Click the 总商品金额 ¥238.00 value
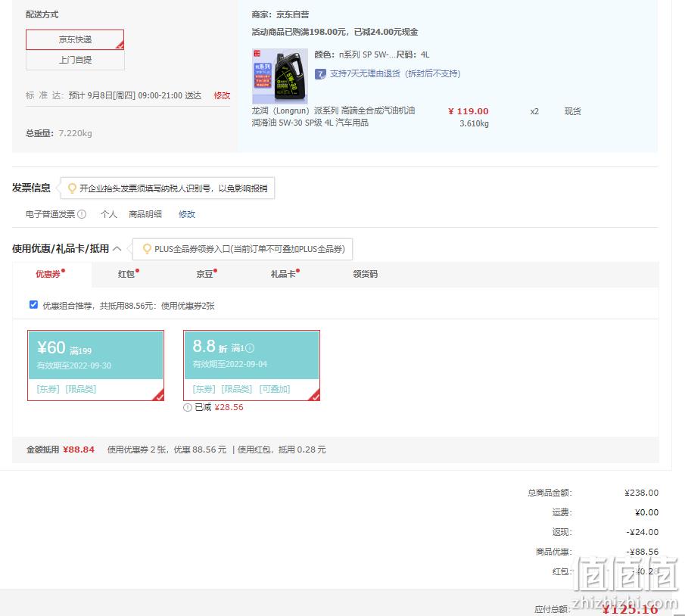 pyautogui.click(x=641, y=493)
